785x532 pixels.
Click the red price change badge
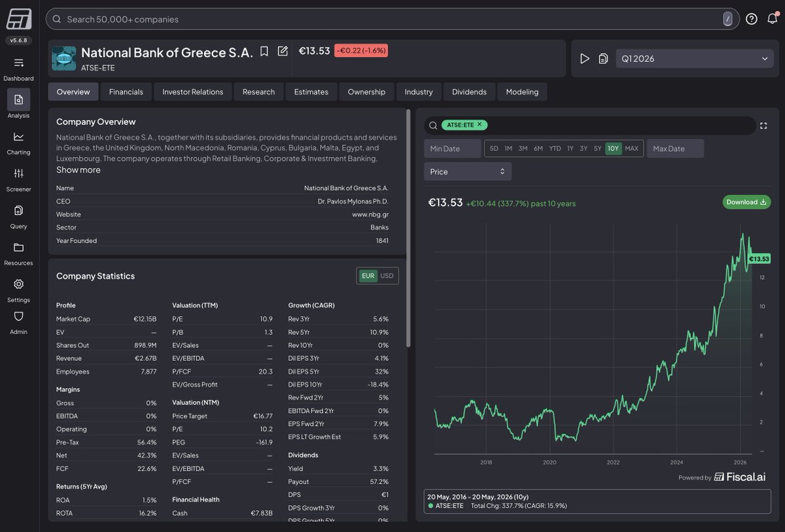(x=361, y=50)
